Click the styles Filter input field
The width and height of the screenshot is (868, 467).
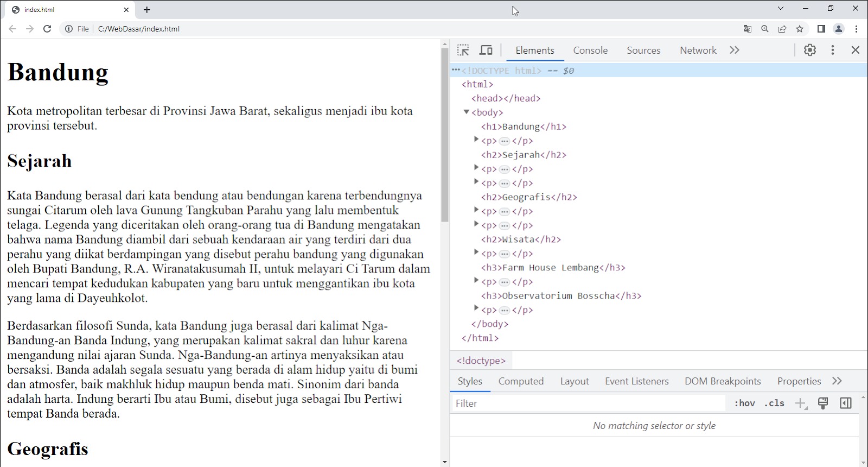pyautogui.click(x=589, y=403)
